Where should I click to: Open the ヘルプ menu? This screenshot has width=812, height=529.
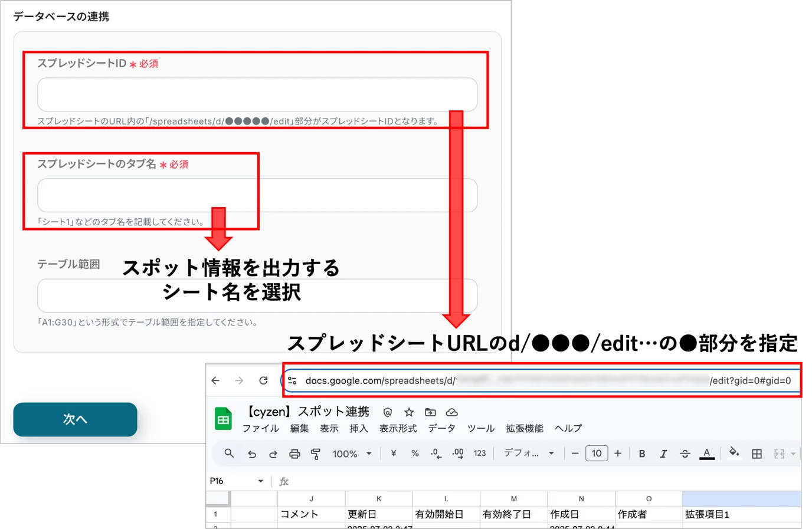568,428
